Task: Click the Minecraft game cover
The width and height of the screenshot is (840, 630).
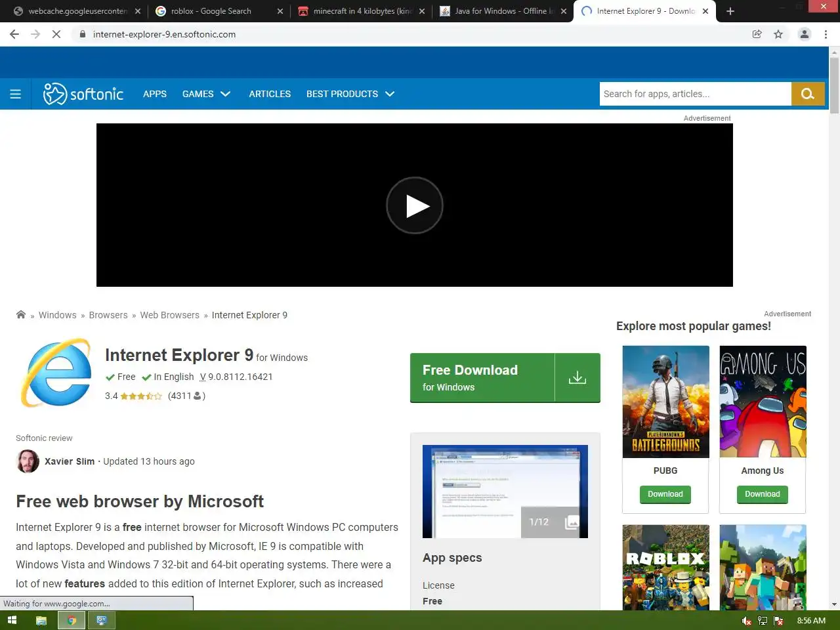Action: 763,568
